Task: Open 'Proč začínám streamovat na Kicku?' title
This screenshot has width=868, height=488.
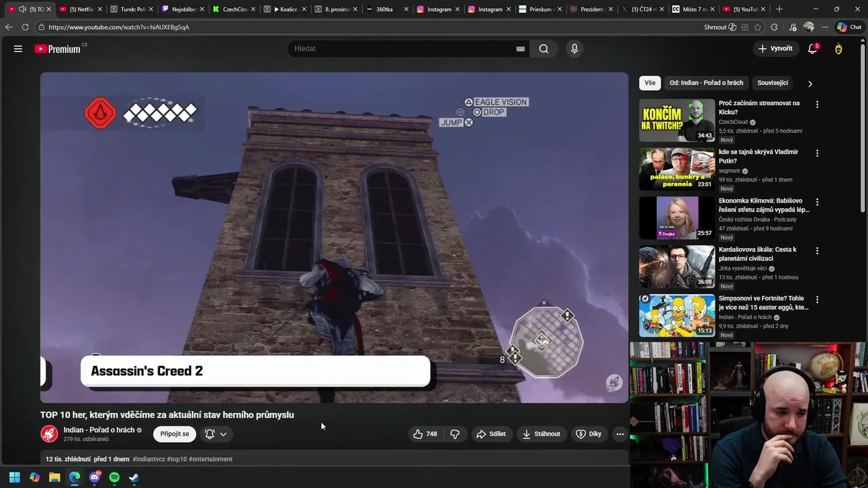Action: [759, 107]
